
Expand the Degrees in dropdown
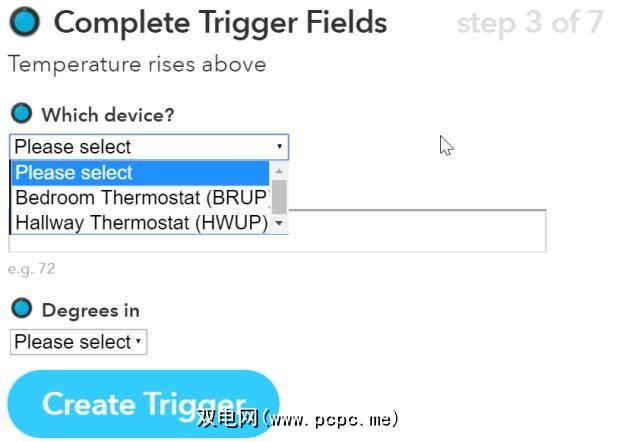(78, 342)
